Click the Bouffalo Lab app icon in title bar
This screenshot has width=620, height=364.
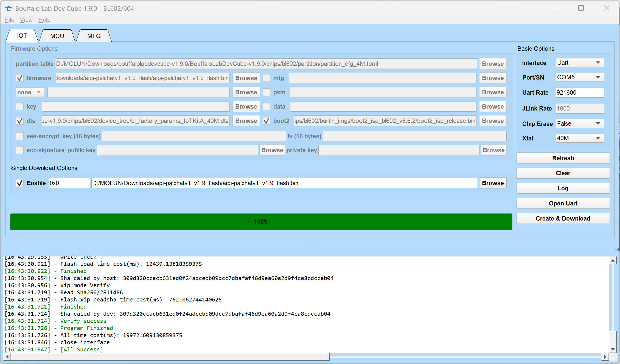[9, 8]
